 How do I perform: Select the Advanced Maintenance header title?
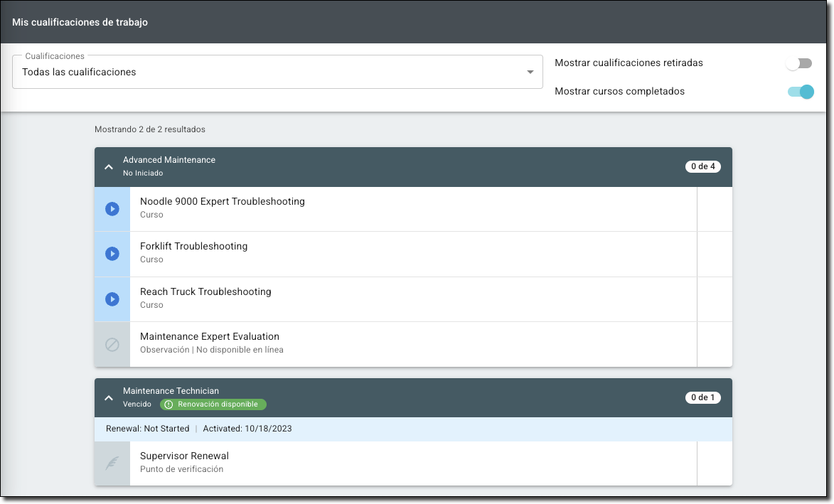tap(169, 160)
